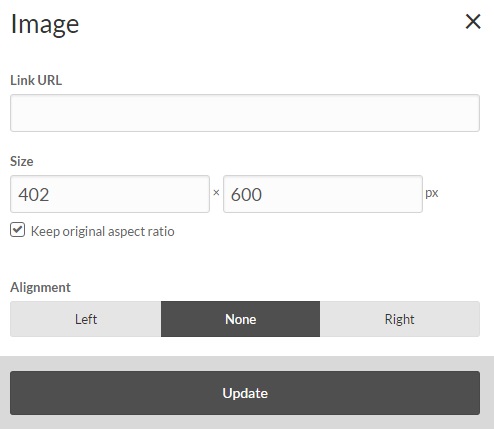Select the height field showing 600

coord(323,194)
